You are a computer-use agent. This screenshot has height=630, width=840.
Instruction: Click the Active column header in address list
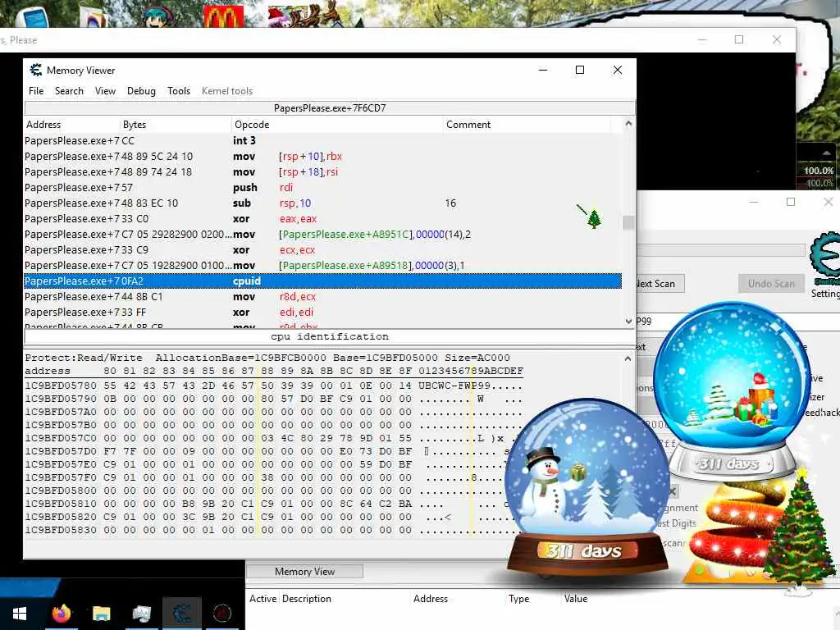(x=262, y=598)
